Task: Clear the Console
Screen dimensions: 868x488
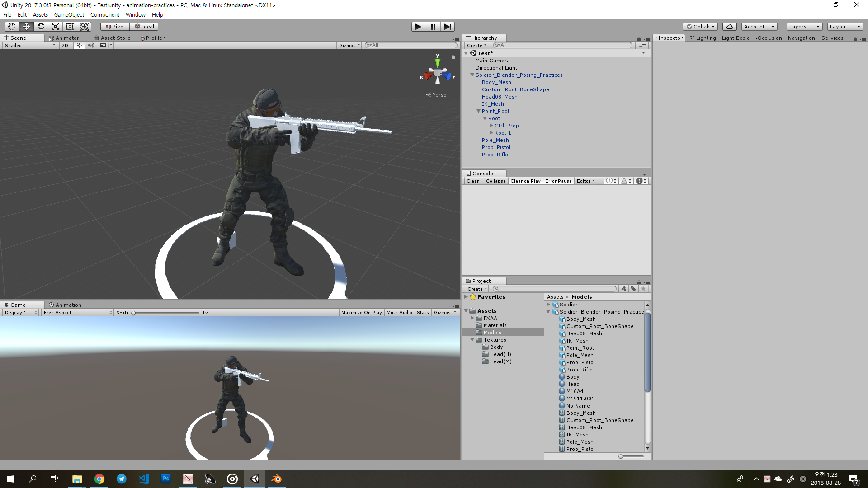Action: pos(472,181)
